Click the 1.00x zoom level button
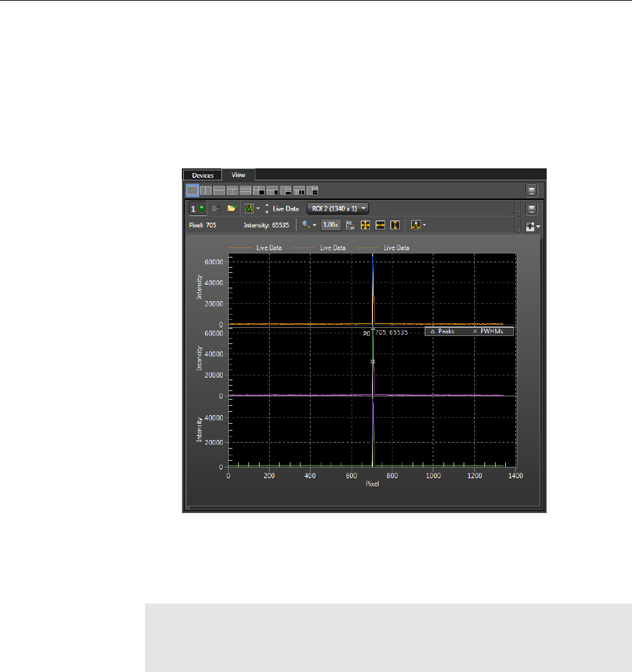Viewport: 632px width, 672px height. [x=330, y=225]
